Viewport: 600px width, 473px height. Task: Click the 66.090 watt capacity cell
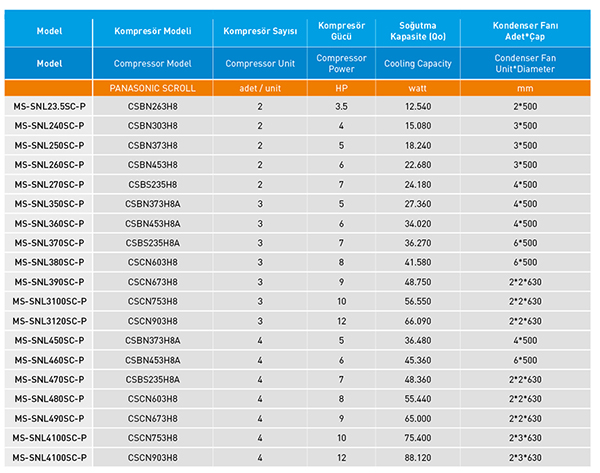[x=417, y=321]
